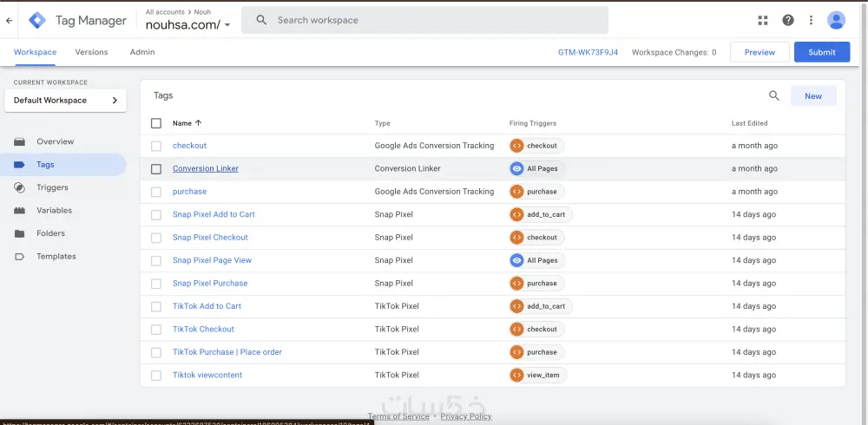Open Folders in the sidebar
Viewport: 868px width, 425px height.
(x=50, y=233)
